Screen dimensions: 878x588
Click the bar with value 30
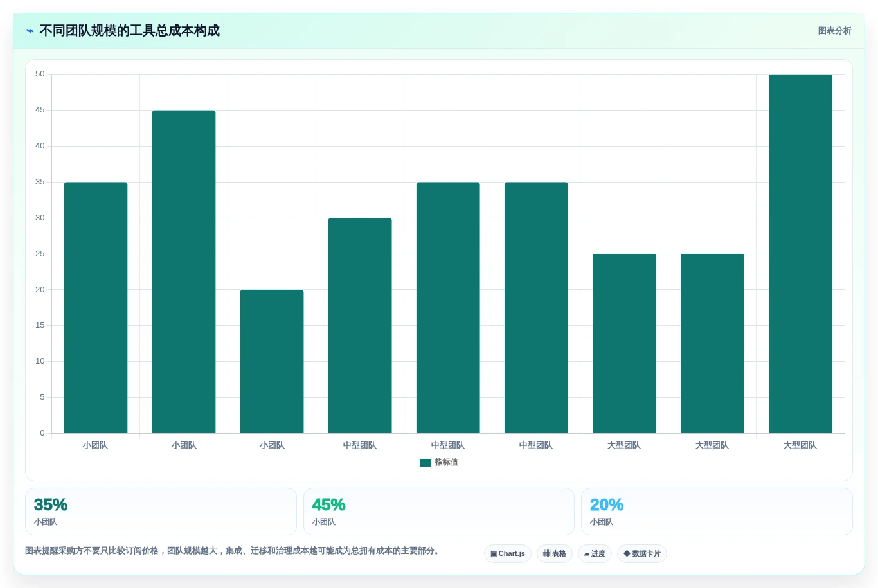coord(360,325)
